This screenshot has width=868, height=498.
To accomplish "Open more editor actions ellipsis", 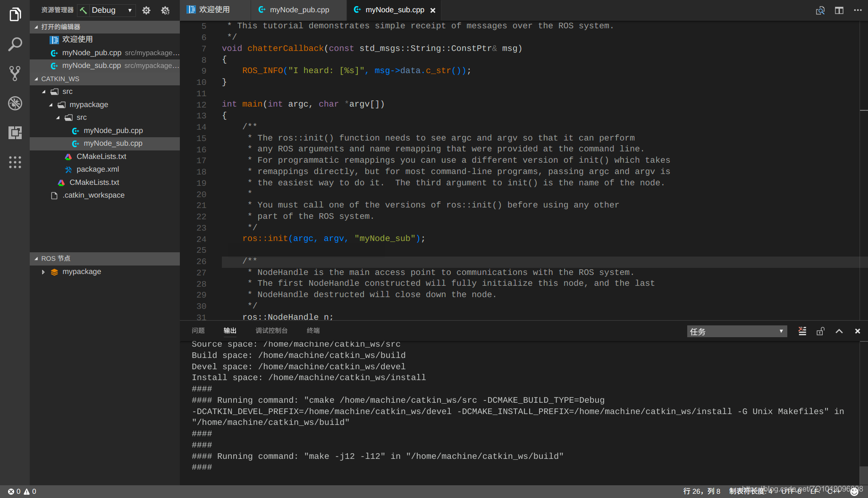I will [858, 10].
